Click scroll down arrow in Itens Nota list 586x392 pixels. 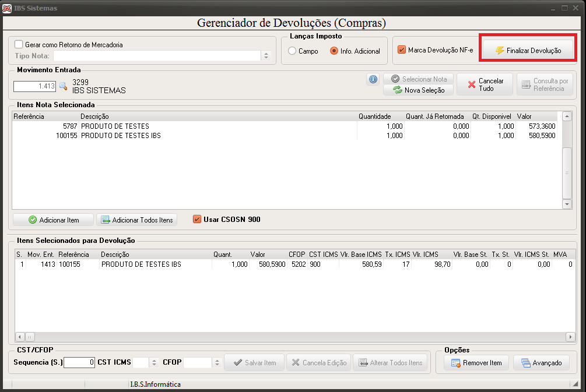click(567, 204)
